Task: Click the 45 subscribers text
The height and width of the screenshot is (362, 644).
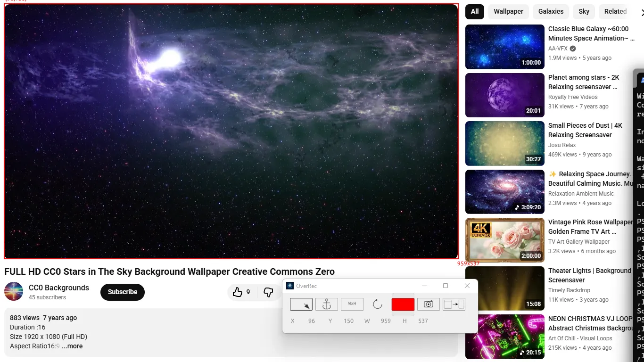Action: click(47, 297)
